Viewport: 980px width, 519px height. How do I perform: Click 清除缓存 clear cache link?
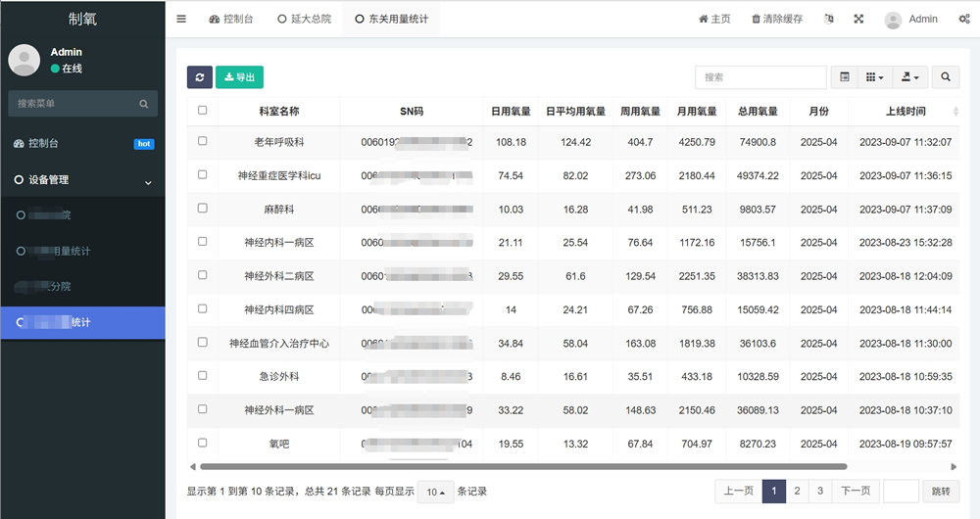[777, 19]
